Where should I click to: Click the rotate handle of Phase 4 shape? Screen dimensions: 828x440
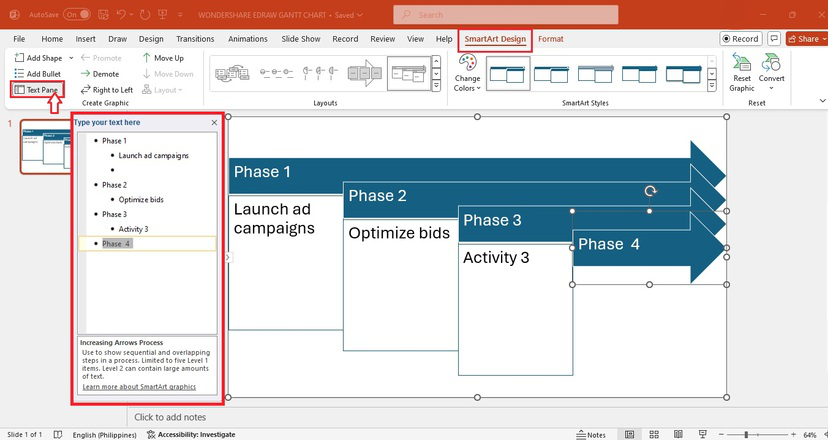[650, 191]
